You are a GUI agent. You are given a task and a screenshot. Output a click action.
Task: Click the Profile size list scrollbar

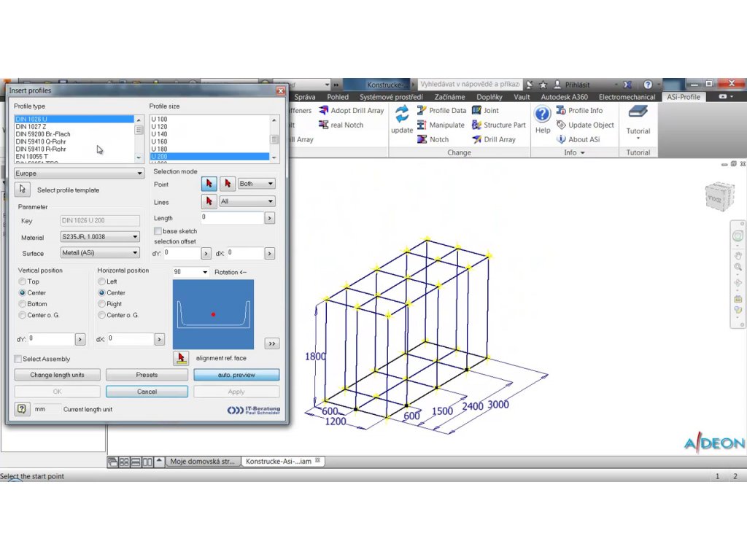pos(274,139)
